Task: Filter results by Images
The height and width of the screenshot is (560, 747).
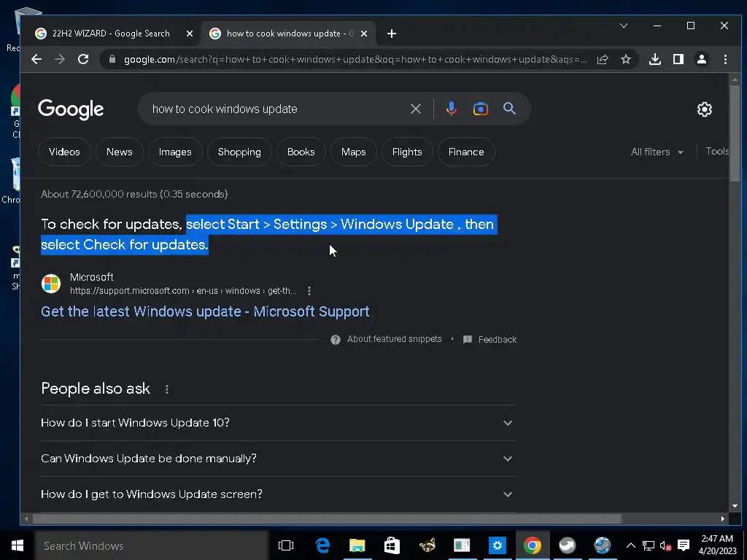Action: [175, 152]
